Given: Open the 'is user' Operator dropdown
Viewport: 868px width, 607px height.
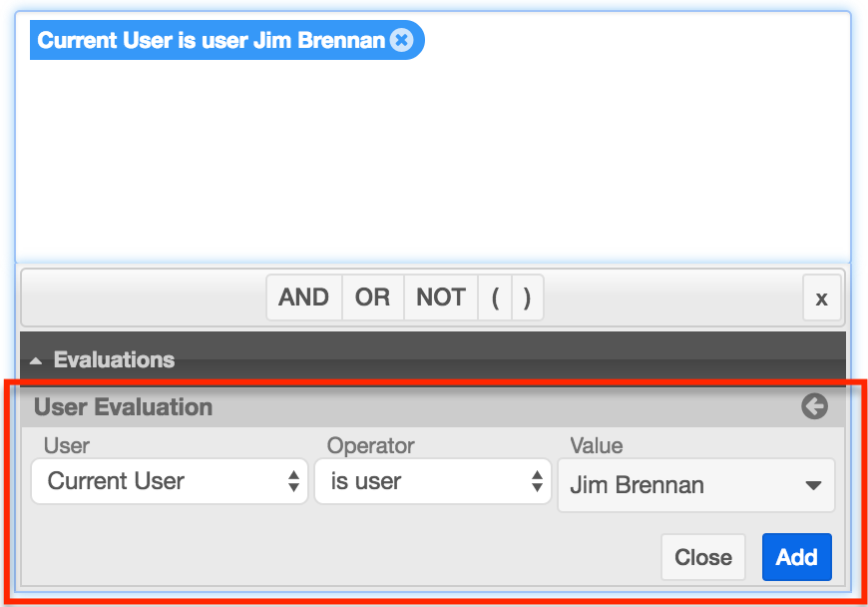Looking at the screenshot, I should pos(432,481).
